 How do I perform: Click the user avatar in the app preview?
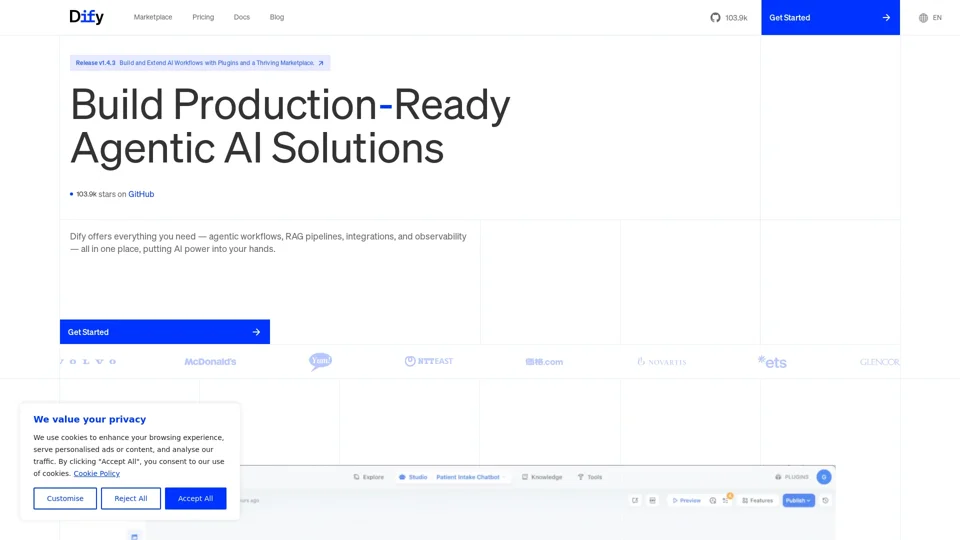point(824,476)
